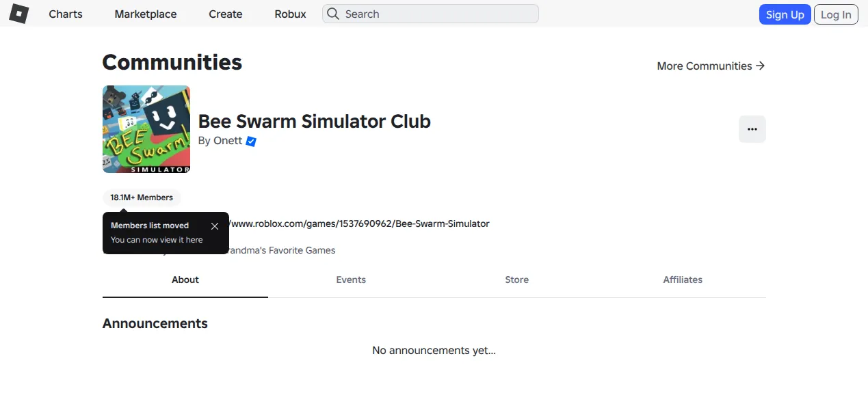Click the No announcements yet message
Image resolution: width=868 pixels, height=408 pixels.
click(x=434, y=351)
